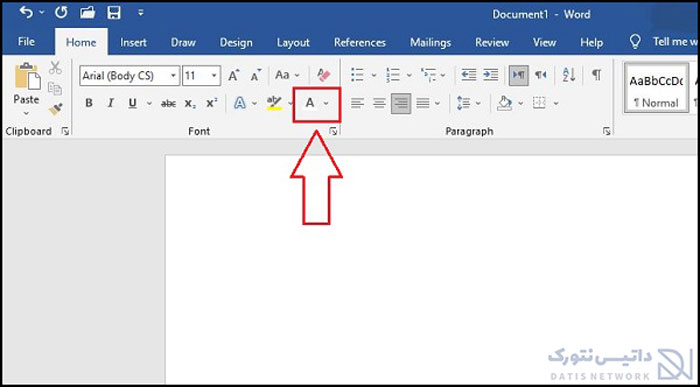Open the Design tab
The width and height of the screenshot is (700, 387).
point(236,42)
